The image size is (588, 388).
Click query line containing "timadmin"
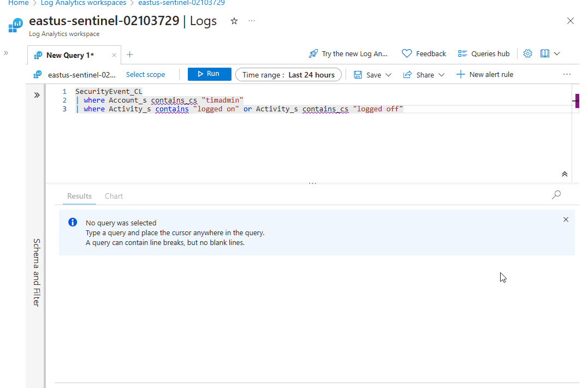click(159, 100)
